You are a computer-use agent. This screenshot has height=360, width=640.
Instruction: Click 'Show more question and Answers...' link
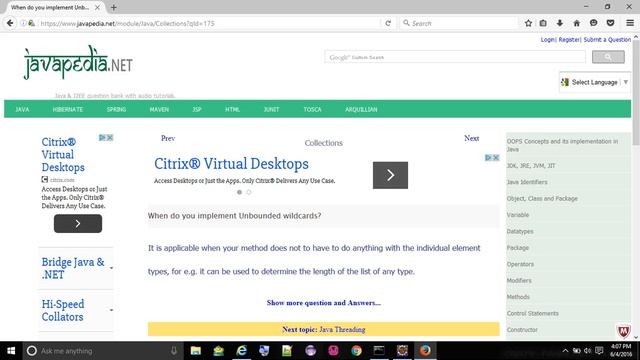coord(324,303)
